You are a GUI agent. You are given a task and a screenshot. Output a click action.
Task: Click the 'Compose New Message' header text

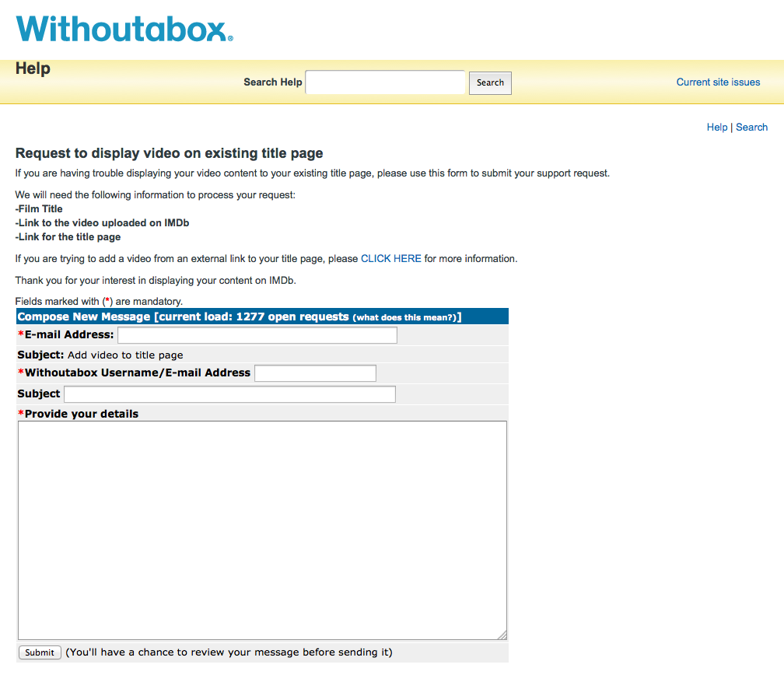coord(84,317)
